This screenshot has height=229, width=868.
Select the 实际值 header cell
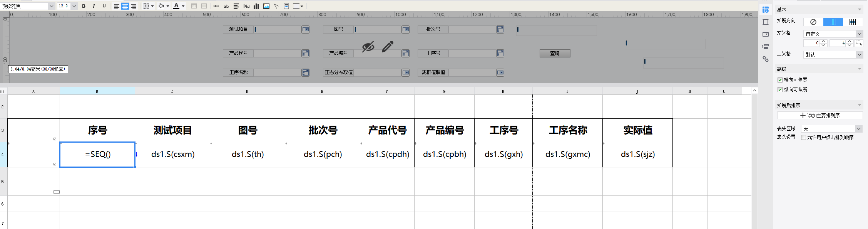pyautogui.click(x=638, y=130)
